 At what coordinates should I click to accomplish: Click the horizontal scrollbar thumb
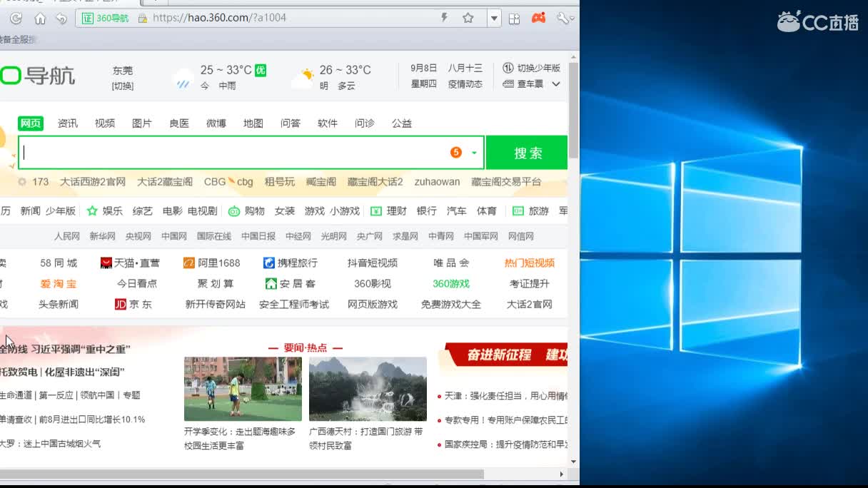pyautogui.click(x=241, y=474)
